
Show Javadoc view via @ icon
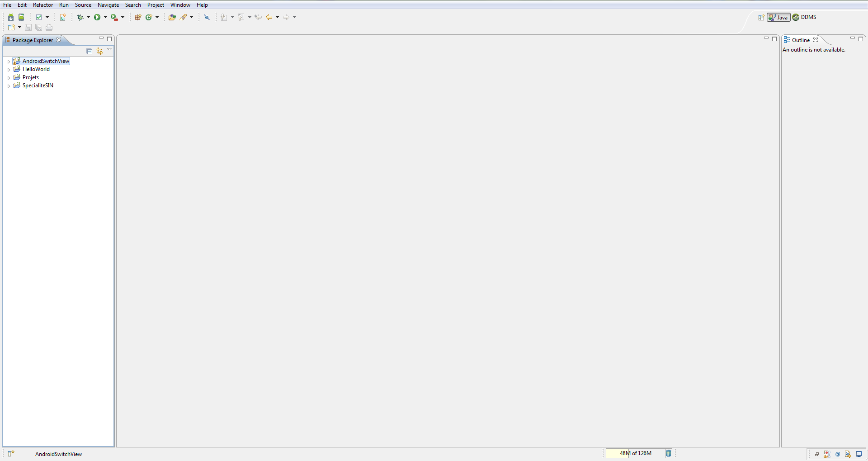(x=838, y=454)
